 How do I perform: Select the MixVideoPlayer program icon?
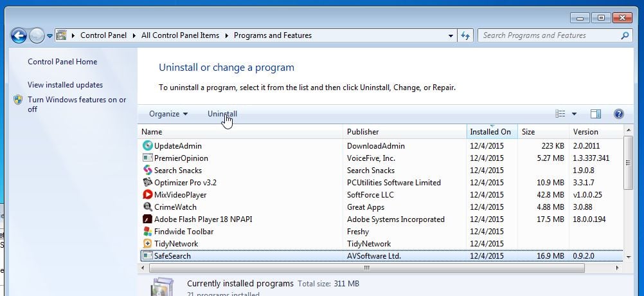pyautogui.click(x=147, y=195)
